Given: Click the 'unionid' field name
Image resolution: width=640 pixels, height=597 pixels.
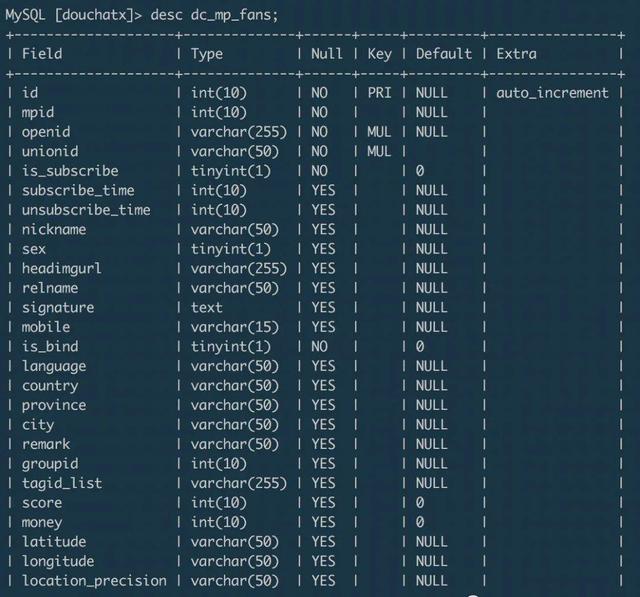Looking at the screenshot, I should point(50,151).
